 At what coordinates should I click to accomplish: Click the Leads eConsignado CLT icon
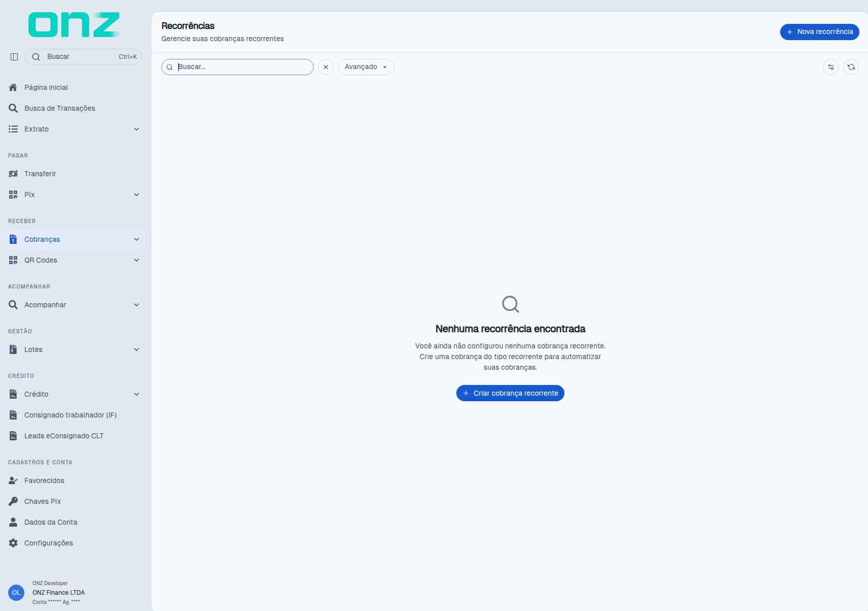click(x=13, y=436)
